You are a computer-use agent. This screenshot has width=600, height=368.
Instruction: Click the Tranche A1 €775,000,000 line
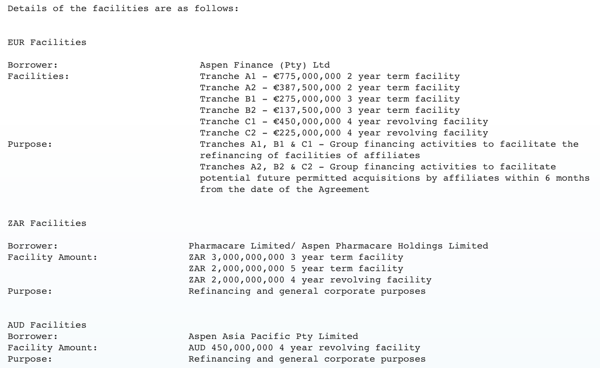pos(329,76)
